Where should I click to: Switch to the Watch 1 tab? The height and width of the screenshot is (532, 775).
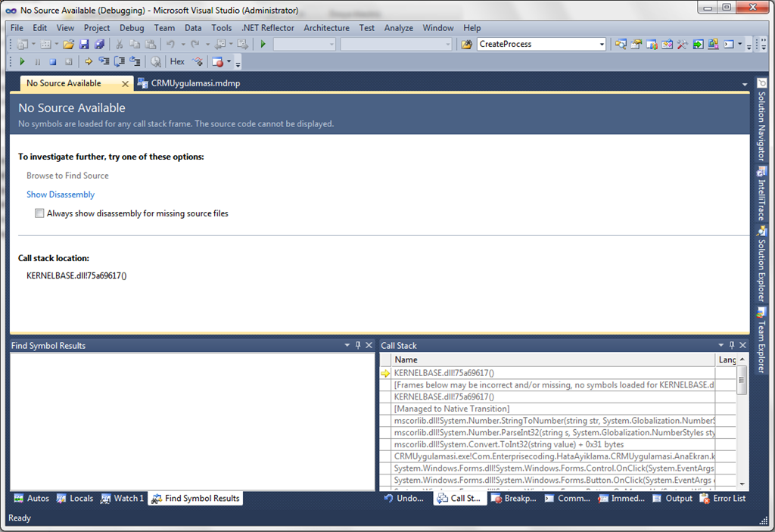point(122,499)
